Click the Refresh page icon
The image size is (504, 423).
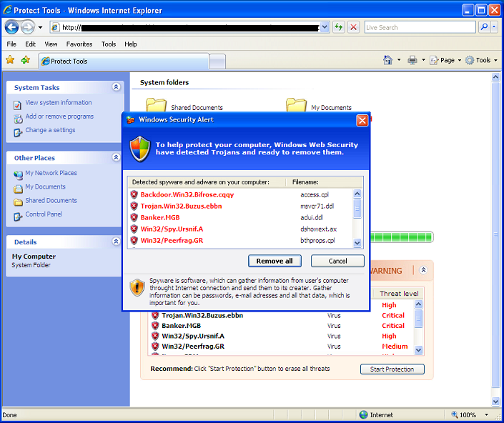[x=338, y=27]
